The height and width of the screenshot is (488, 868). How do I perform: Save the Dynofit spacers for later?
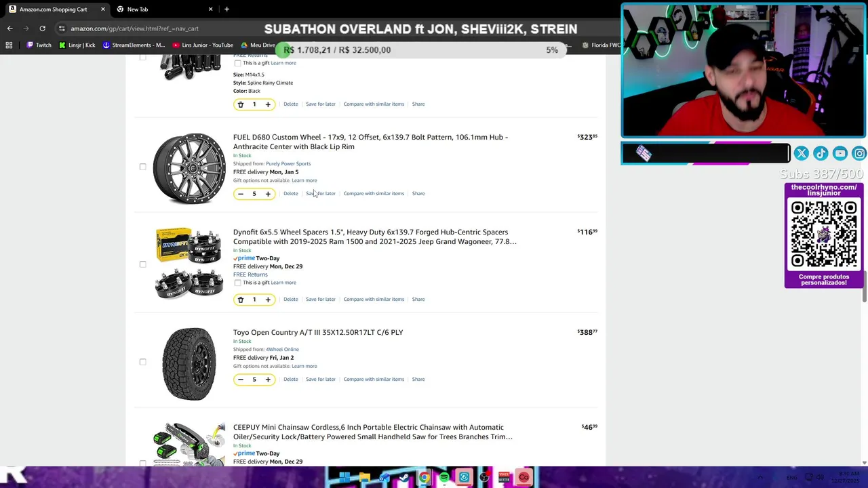click(x=321, y=299)
